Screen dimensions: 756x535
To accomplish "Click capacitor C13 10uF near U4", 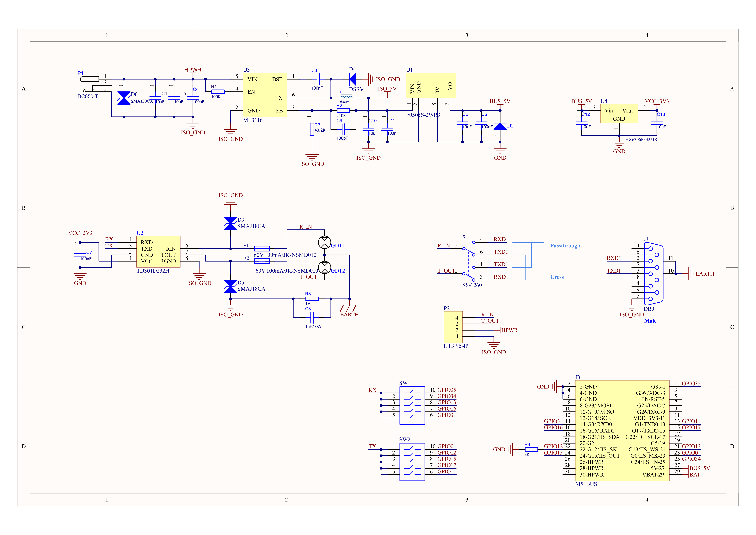I will pyautogui.click(x=657, y=123).
